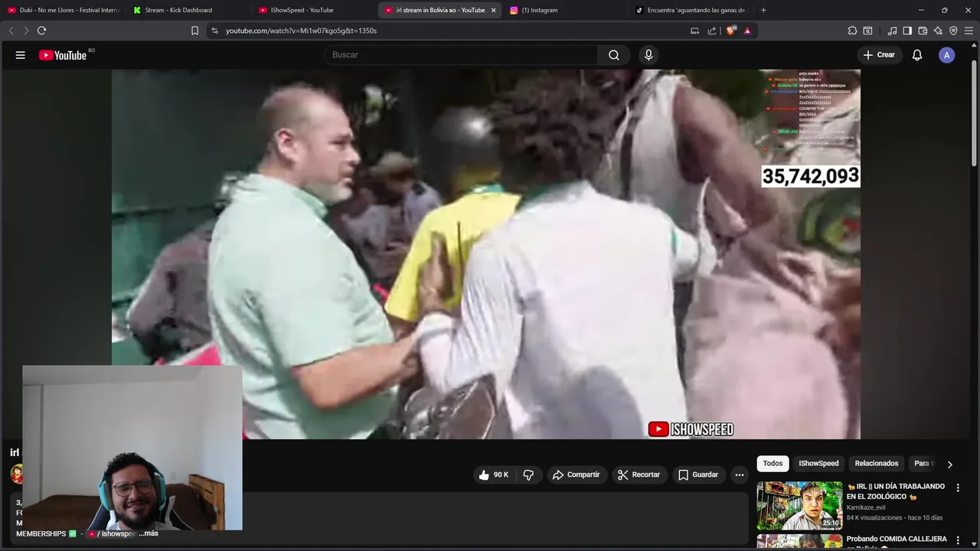Expand the description with ...más

tap(149, 533)
